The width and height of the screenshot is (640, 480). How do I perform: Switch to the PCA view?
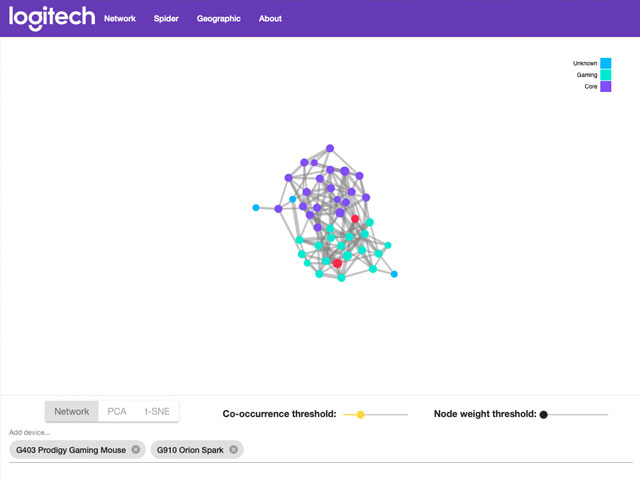point(117,411)
